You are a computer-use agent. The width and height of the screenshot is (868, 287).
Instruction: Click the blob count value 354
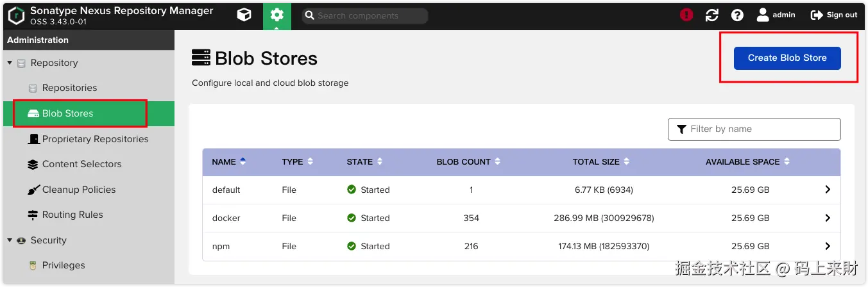coord(471,218)
